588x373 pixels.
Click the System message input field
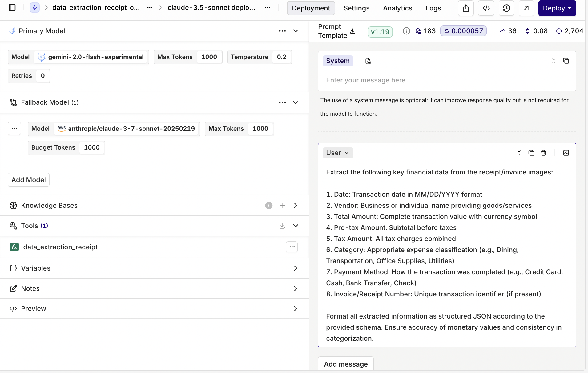(446, 80)
